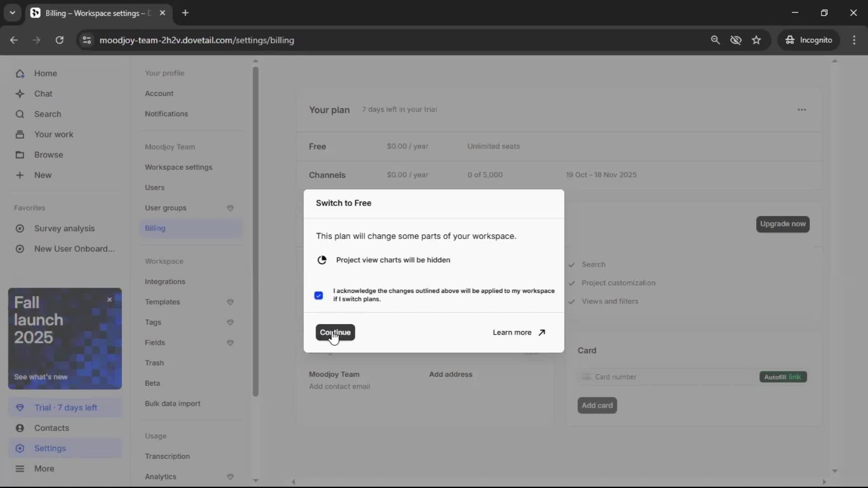Select Integrations in the settings menu
The image size is (868, 488).
(x=165, y=282)
